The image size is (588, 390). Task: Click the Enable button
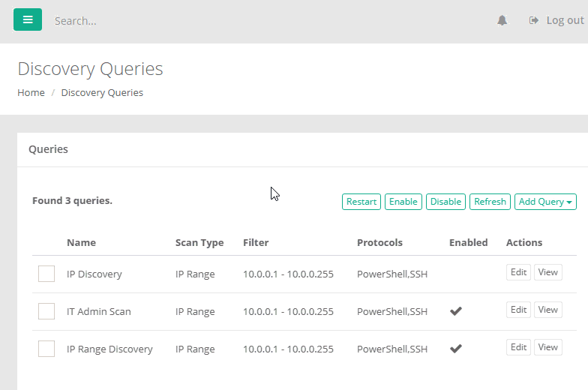(x=403, y=202)
